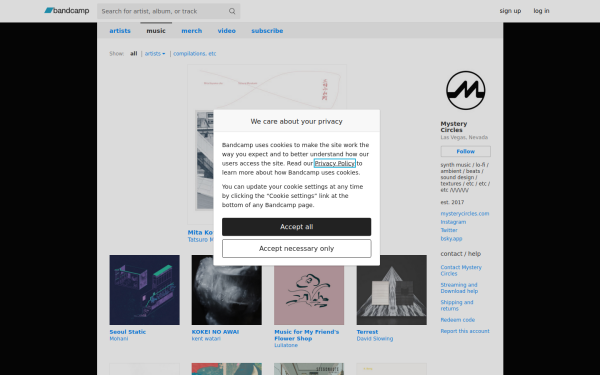Open the Terrest album cover
The height and width of the screenshot is (375, 600).
click(x=391, y=290)
